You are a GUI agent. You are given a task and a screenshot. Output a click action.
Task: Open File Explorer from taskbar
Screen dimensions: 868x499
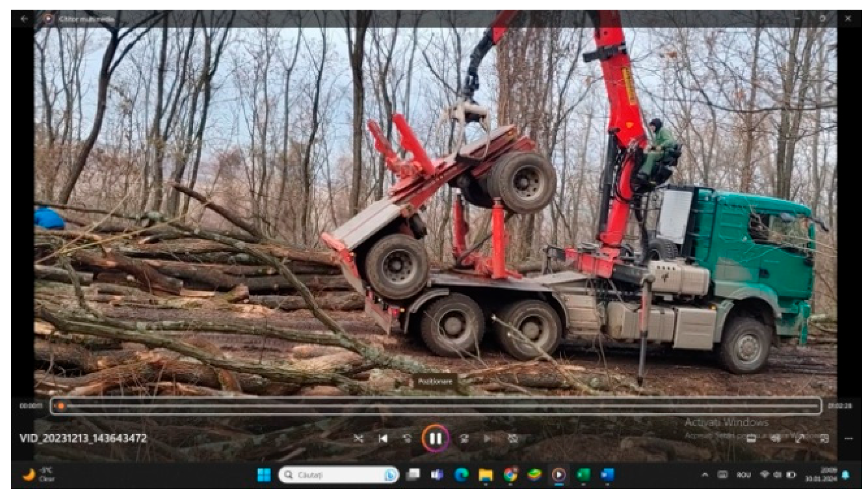point(485,475)
